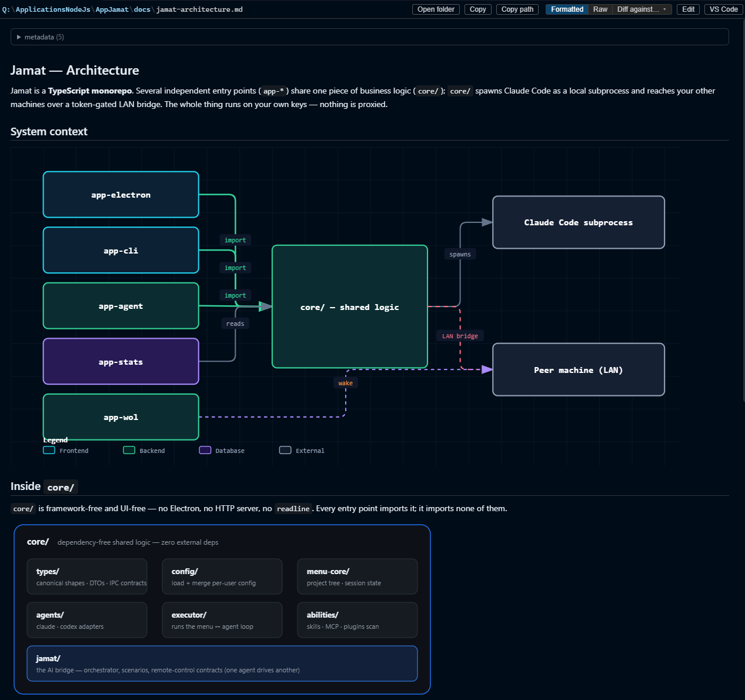Click the Frontend legend color swatch
Image resolution: width=745 pixels, height=700 pixels.
49,450
